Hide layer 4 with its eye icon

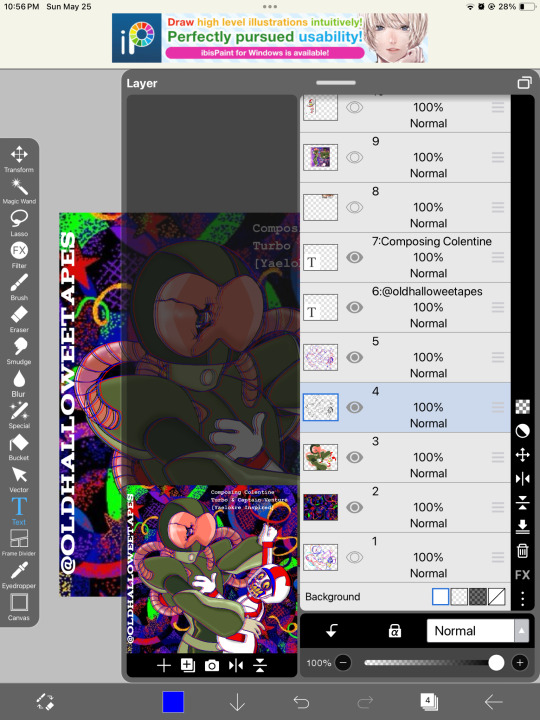(354, 407)
